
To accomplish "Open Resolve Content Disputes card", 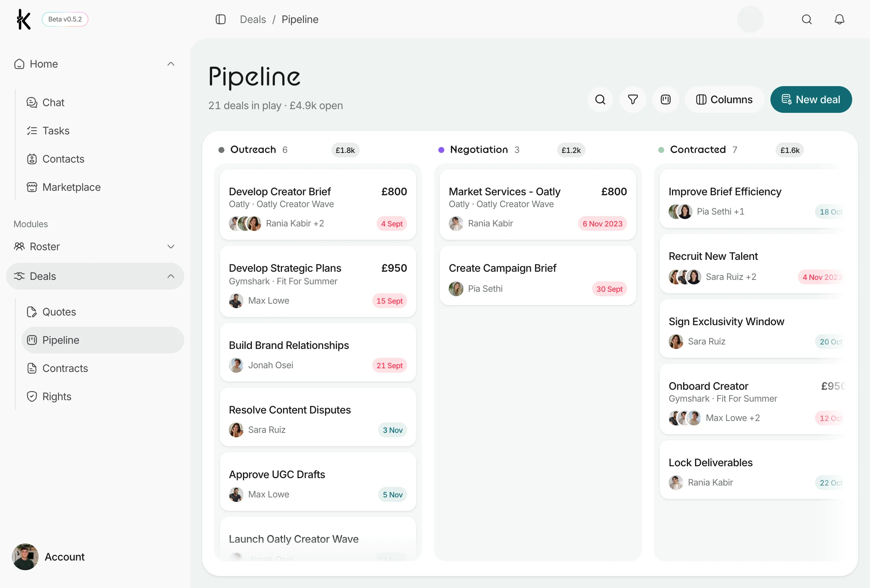I will click(318, 418).
